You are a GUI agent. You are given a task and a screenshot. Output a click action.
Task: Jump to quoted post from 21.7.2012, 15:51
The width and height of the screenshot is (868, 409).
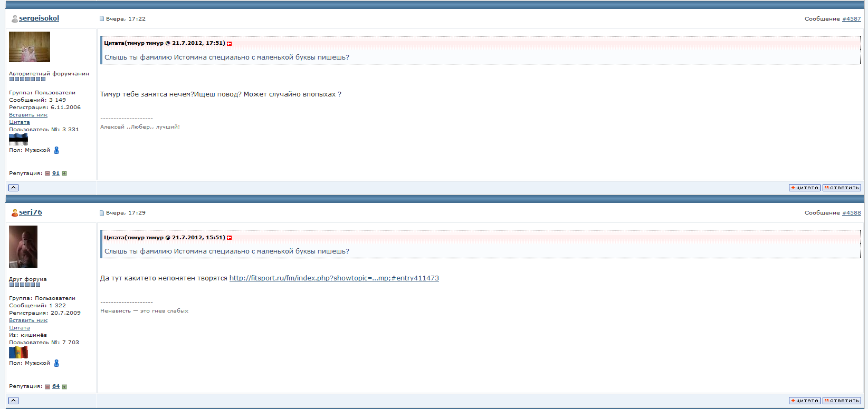pyautogui.click(x=230, y=238)
